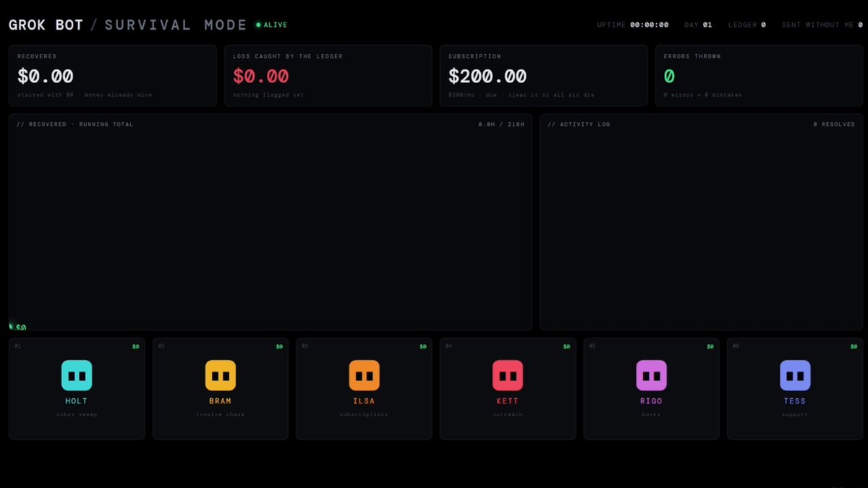
Task: Click the KETT name label
Action: (x=508, y=401)
